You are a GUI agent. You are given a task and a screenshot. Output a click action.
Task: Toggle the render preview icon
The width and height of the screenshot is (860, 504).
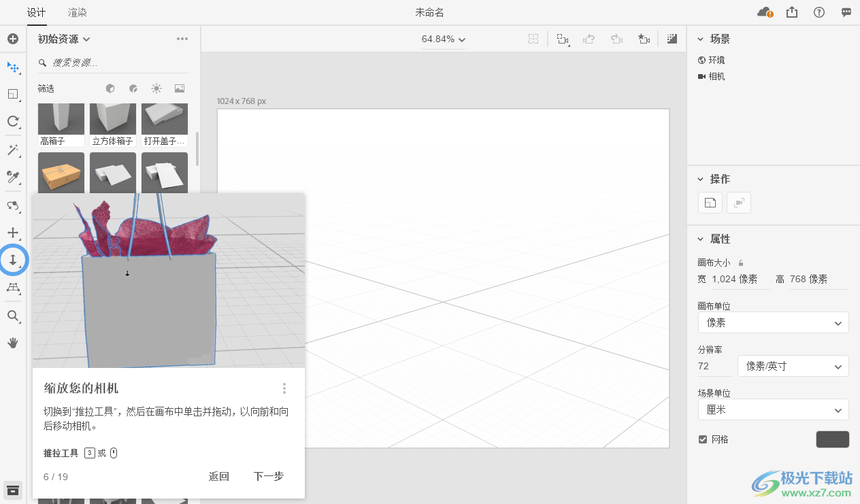(672, 39)
